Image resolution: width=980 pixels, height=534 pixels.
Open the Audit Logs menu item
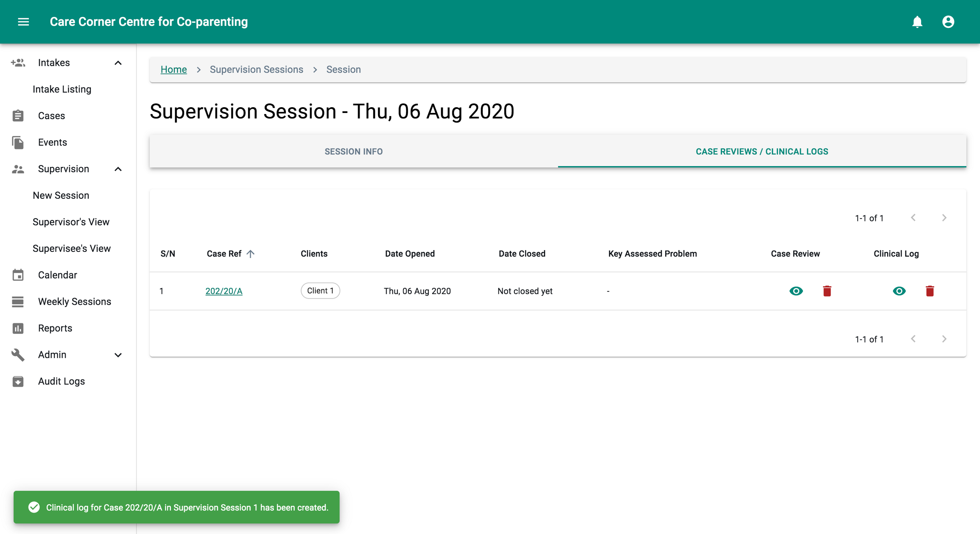point(61,381)
